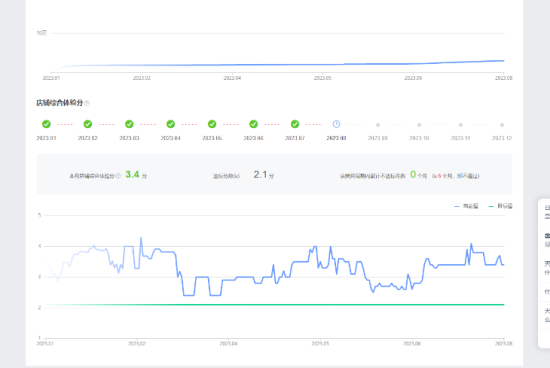Click the blue score line's highest peak
The image size is (550, 368).
(x=141, y=238)
